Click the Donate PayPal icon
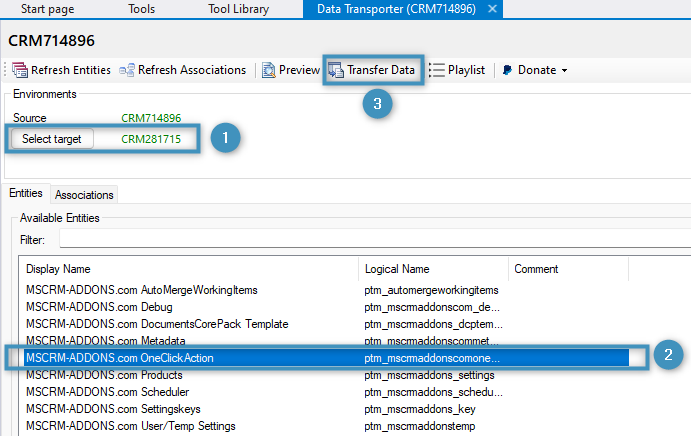 (x=507, y=70)
